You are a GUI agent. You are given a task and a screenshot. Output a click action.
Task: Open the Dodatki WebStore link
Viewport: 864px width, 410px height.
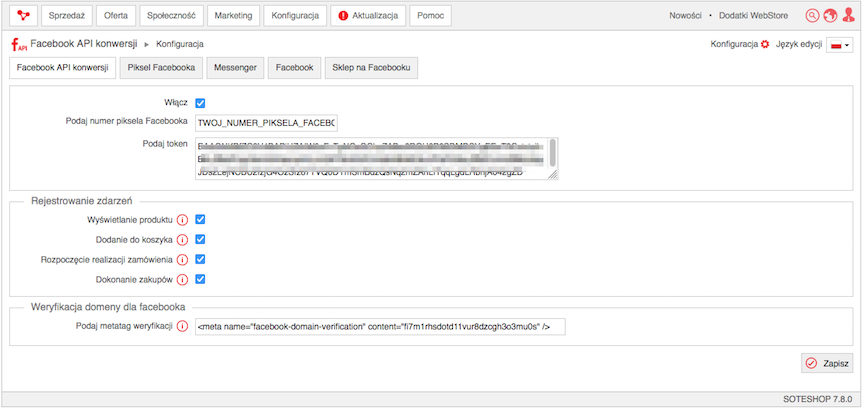click(753, 16)
